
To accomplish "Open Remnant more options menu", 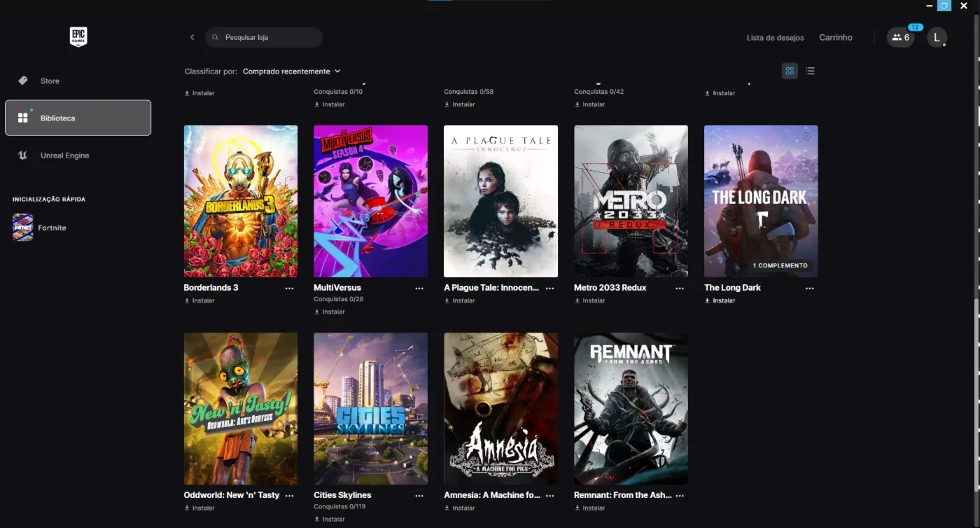I will pyautogui.click(x=680, y=496).
